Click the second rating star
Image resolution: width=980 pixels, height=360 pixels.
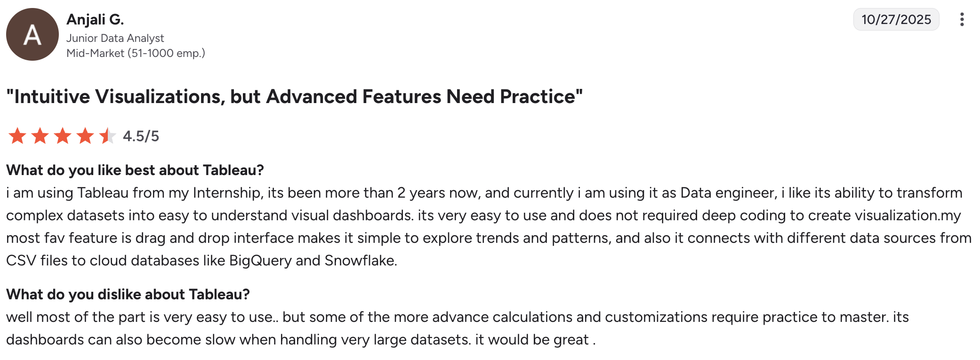[x=40, y=136]
